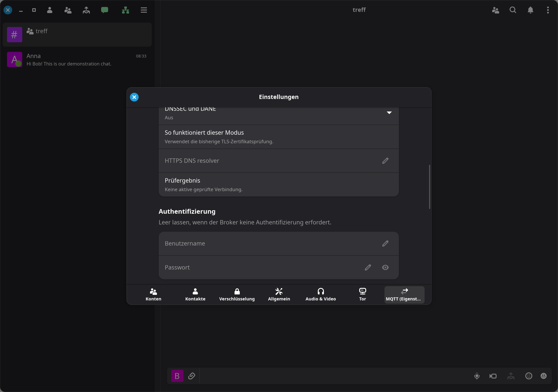558x392 pixels.
Task: Click 'So funktioniert dieser Modus' row
Action: [279, 137]
